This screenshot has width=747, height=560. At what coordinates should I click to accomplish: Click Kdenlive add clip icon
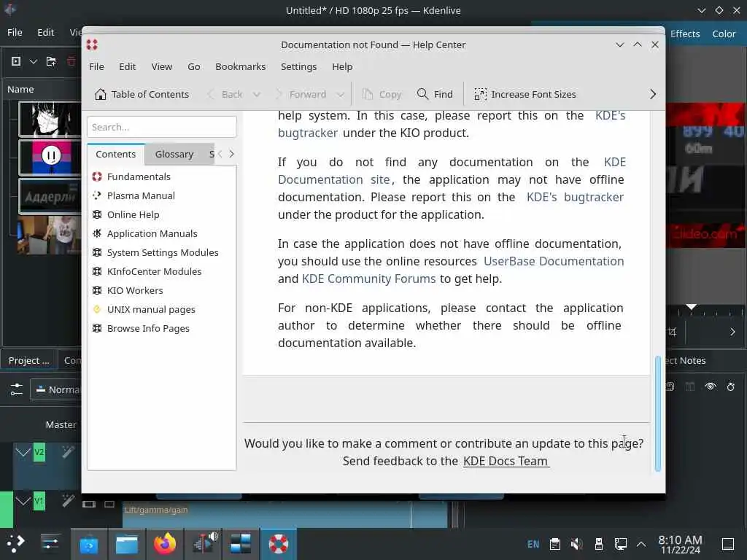point(16,61)
